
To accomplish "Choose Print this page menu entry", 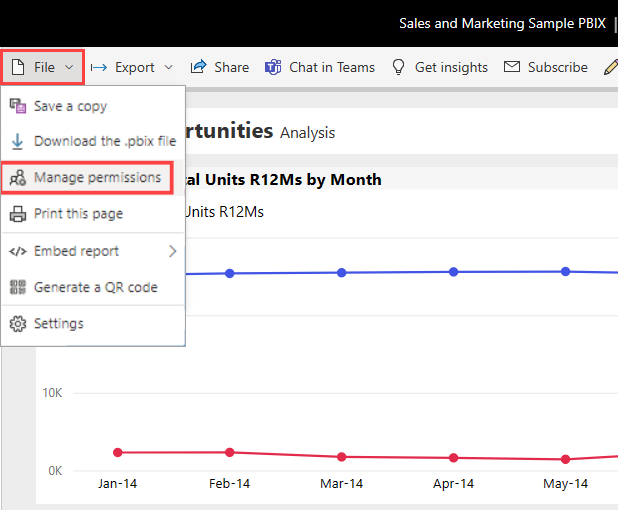I will 78,214.
